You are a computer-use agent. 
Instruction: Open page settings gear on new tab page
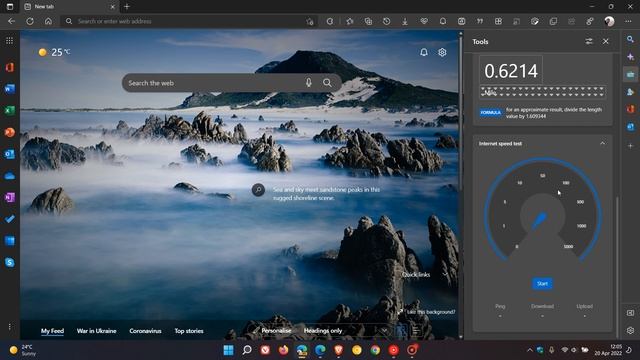pyautogui.click(x=442, y=52)
